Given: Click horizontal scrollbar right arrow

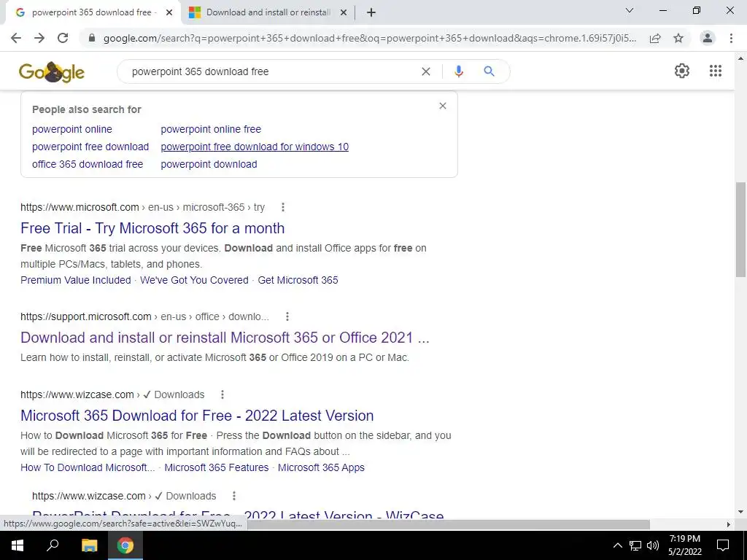Looking at the screenshot, I should [729, 524].
